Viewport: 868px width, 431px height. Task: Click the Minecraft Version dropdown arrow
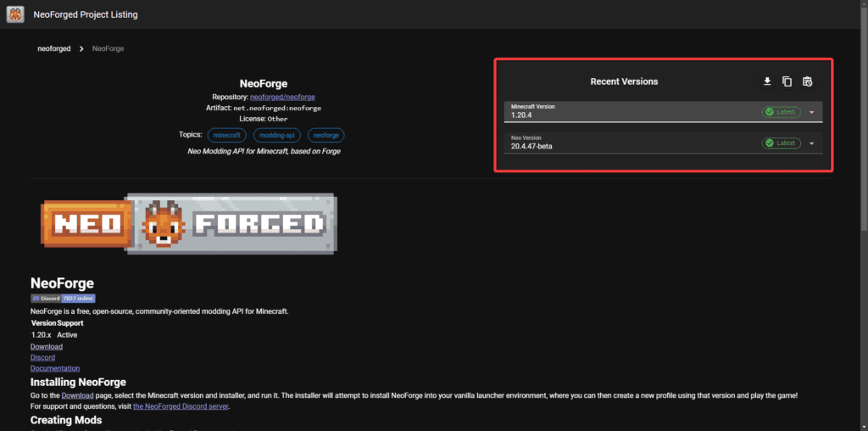811,112
